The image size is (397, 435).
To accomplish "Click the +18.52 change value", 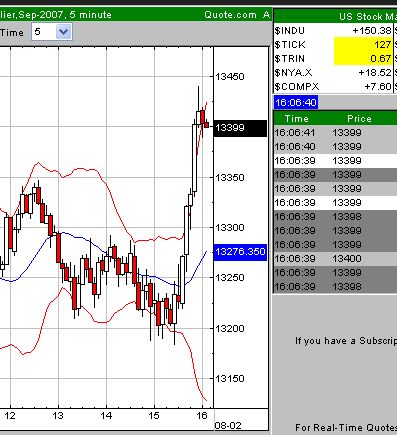I will click(375, 73).
